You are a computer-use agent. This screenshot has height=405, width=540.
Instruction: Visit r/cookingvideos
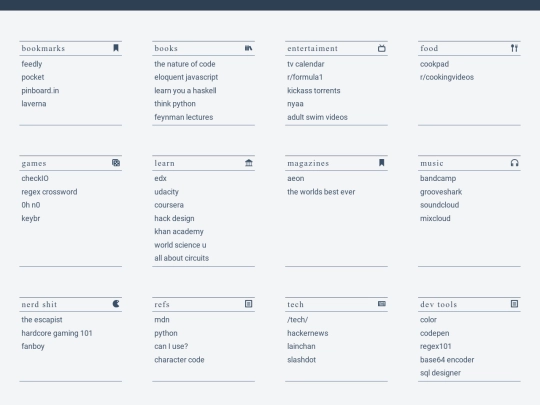(x=447, y=77)
